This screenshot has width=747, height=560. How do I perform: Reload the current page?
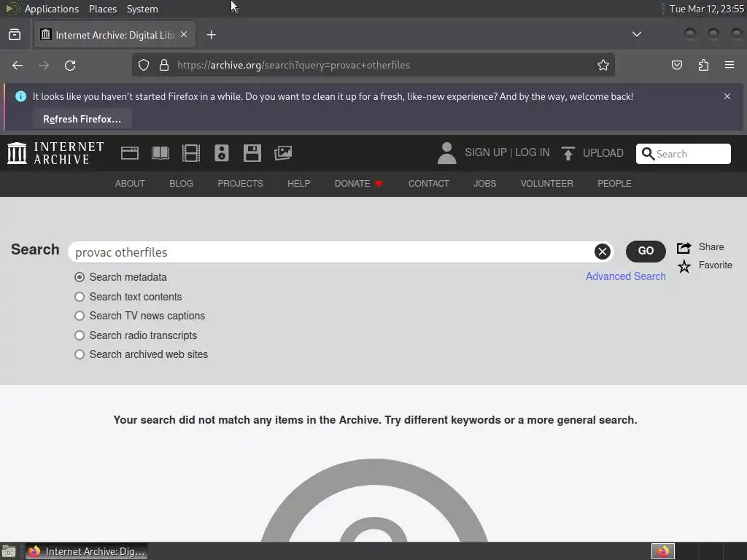pos(70,65)
